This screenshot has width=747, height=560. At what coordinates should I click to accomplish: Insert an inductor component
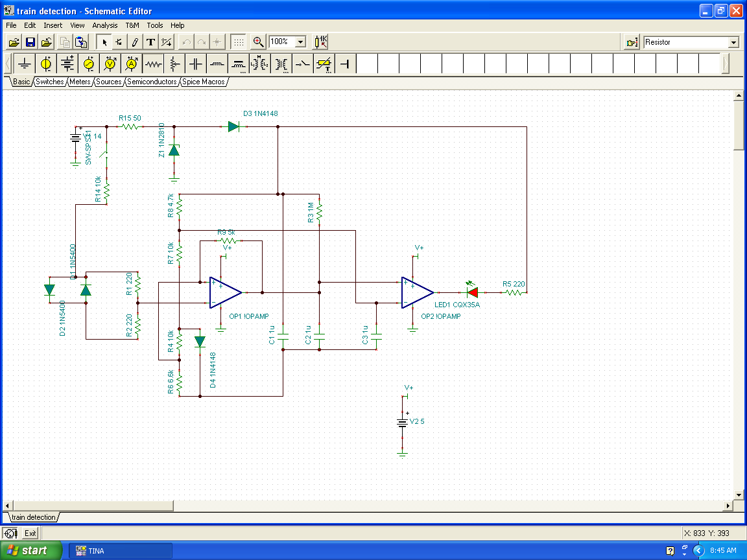(217, 64)
